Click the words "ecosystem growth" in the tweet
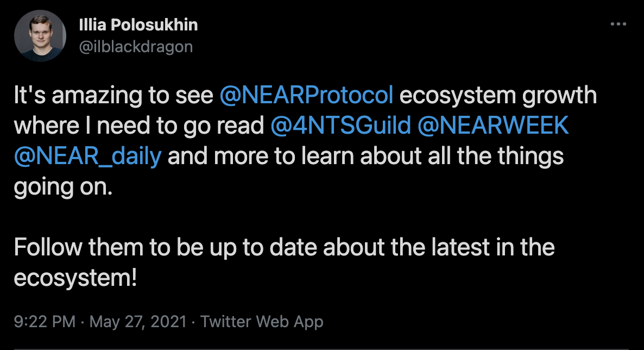Screen dimensions: 644x350 point(498,96)
